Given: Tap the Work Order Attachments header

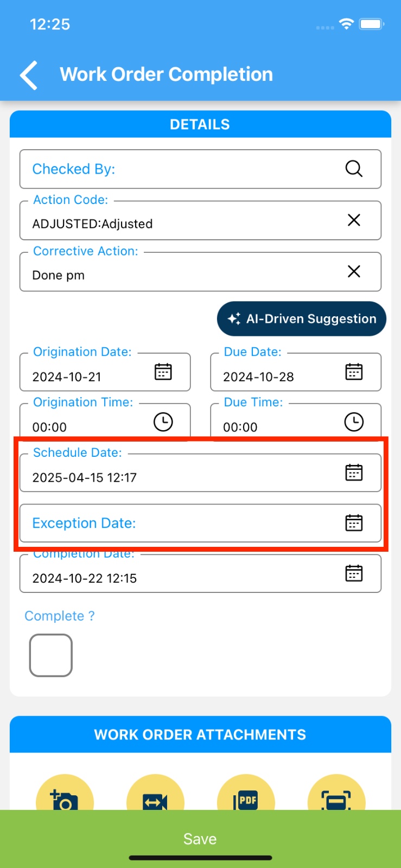Looking at the screenshot, I should (x=200, y=735).
